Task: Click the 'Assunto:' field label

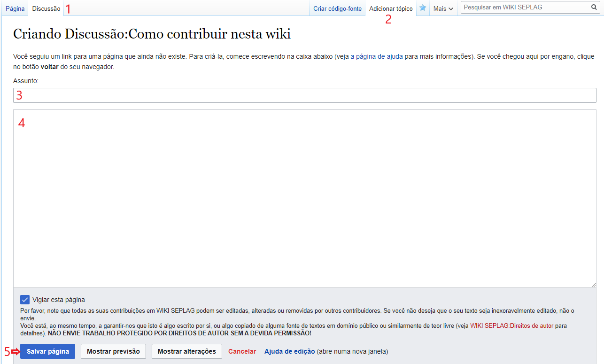Action: (x=26, y=81)
